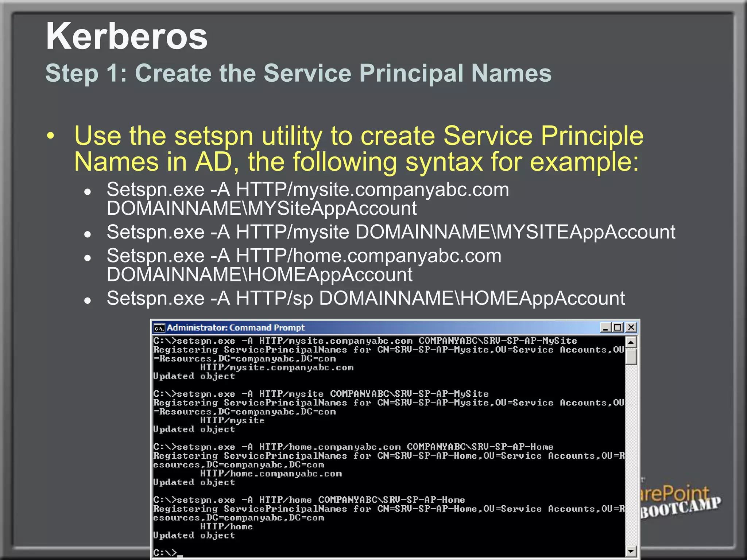
Task: Click the scrollbar thumb in Command Prompt
Action: coord(631,357)
